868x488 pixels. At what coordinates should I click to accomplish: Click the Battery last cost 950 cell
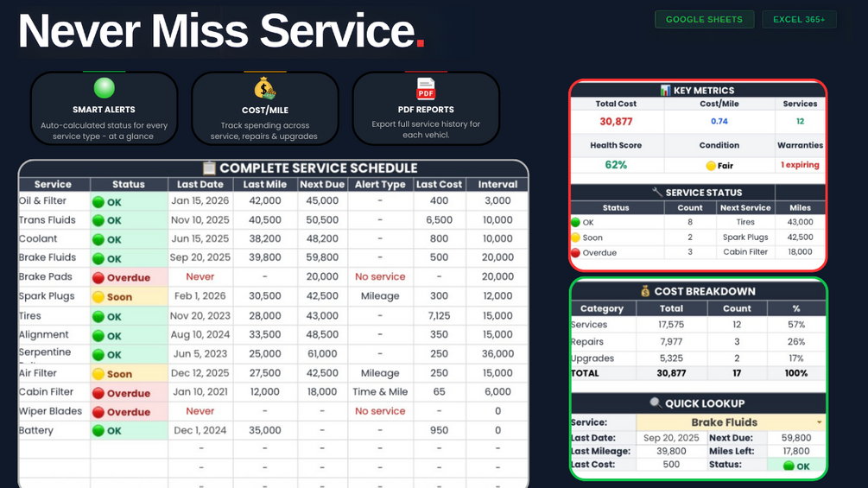click(x=439, y=430)
